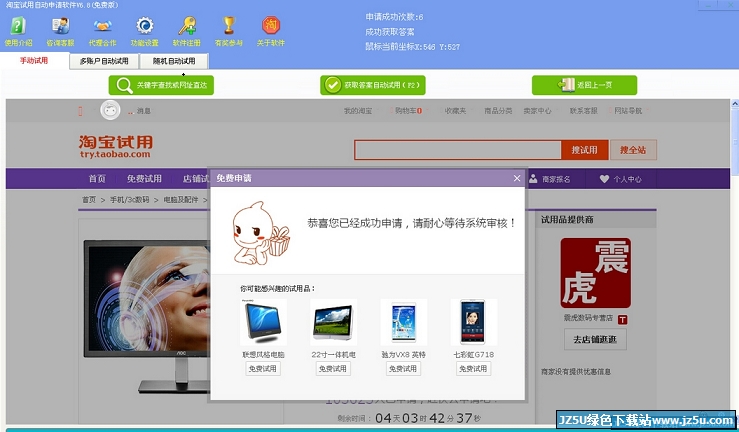This screenshot has height=432, width=739.
Task: Click the Tmall T badge beside 震虎数码专营店
Action: [622, 319]
